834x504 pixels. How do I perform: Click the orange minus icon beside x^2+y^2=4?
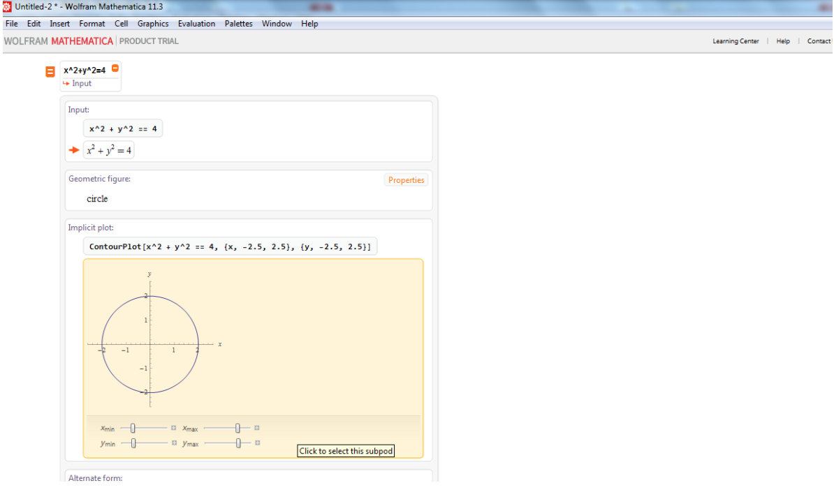[x=115, y=68]
